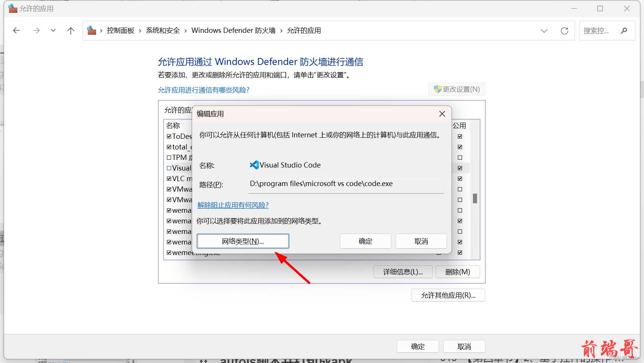Navigate to 系统和安全 breadcrumb
The height and width of the screenshot is (363, 644).
point(163,31)
